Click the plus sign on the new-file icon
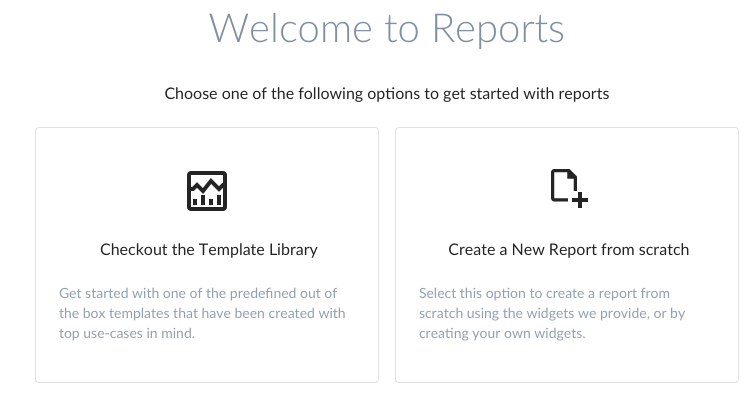 point(580,199)
